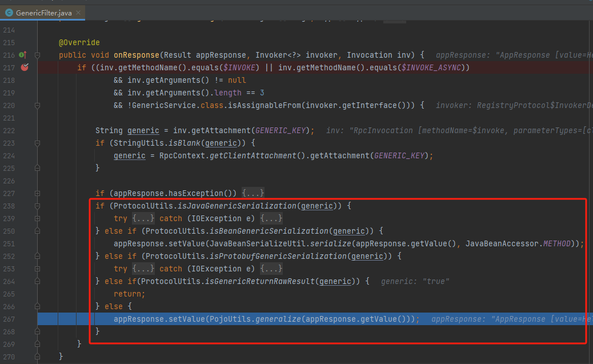Screen dimensions: 593x364
Task: Click GENERIC_KEY on line 222
Action: [281, 130]
